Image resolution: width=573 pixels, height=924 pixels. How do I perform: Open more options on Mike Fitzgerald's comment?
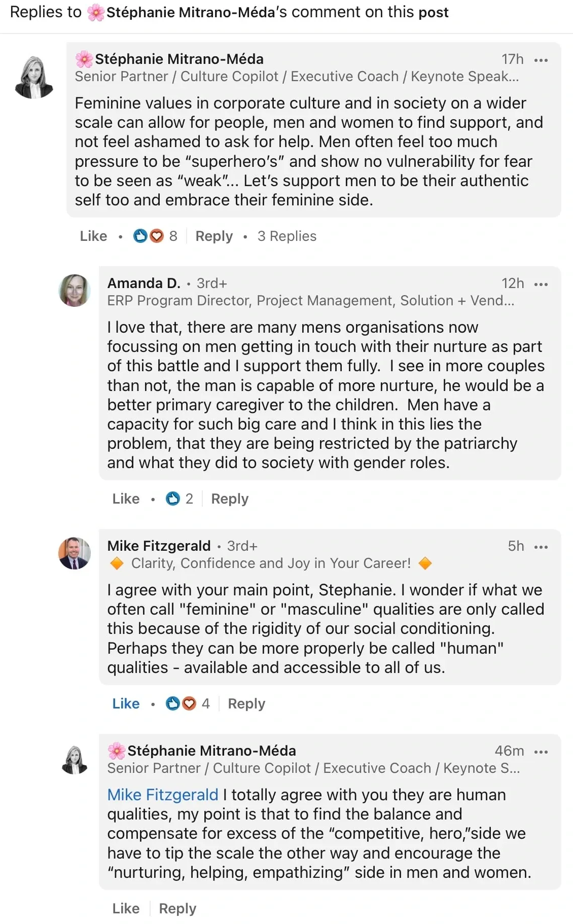(x=541, y=547)
